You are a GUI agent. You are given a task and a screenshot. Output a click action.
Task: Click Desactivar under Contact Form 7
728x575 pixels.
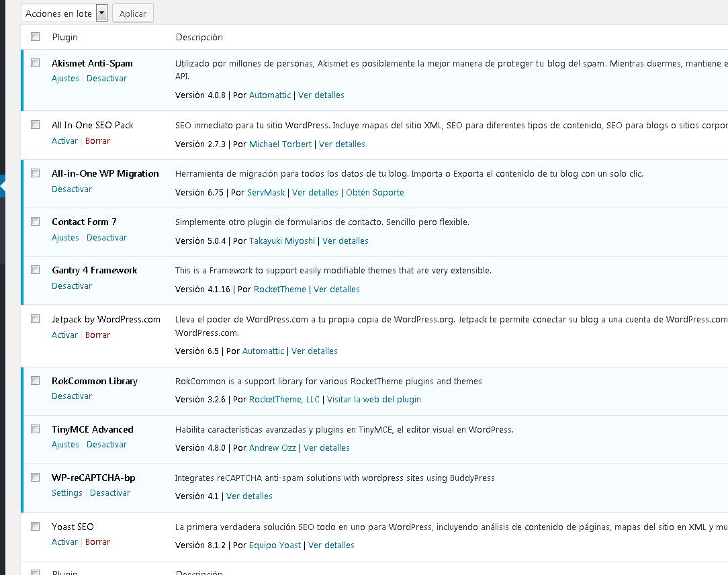pyautogui.click(x=106, y=237)
